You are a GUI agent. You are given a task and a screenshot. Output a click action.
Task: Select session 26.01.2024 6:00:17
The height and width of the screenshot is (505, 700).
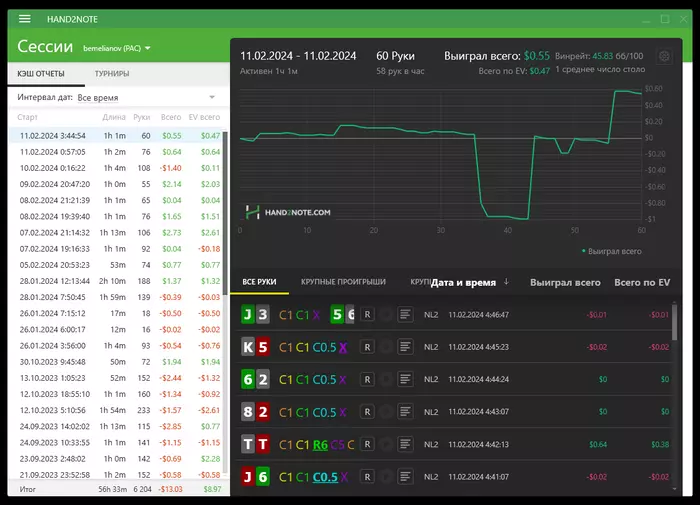click(x=115, y=330)
